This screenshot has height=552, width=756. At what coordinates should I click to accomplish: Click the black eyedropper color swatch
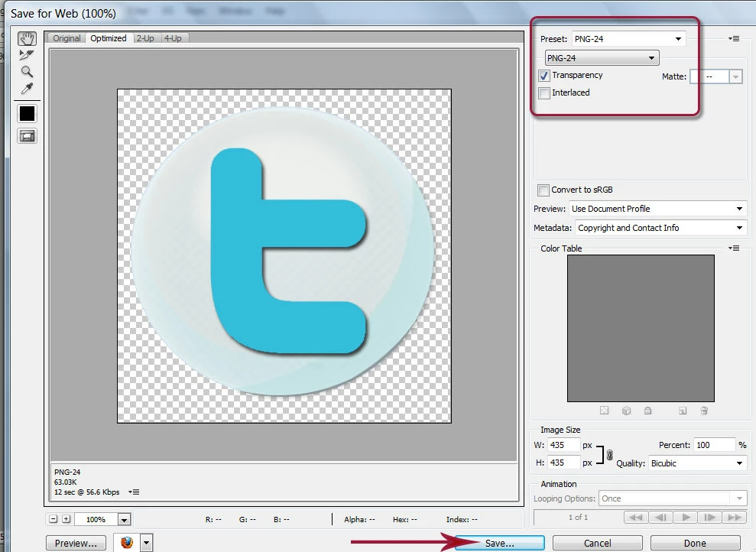pyautogui.click(x=27, y=114)
